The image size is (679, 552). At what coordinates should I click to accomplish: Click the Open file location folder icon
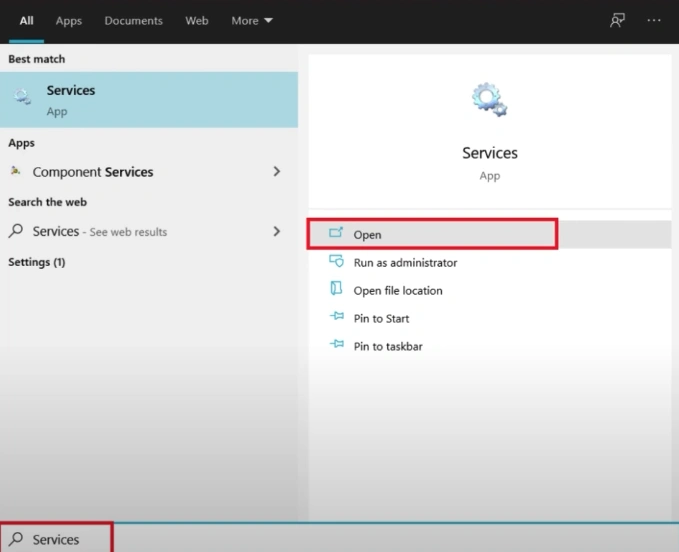coord(336,288)
